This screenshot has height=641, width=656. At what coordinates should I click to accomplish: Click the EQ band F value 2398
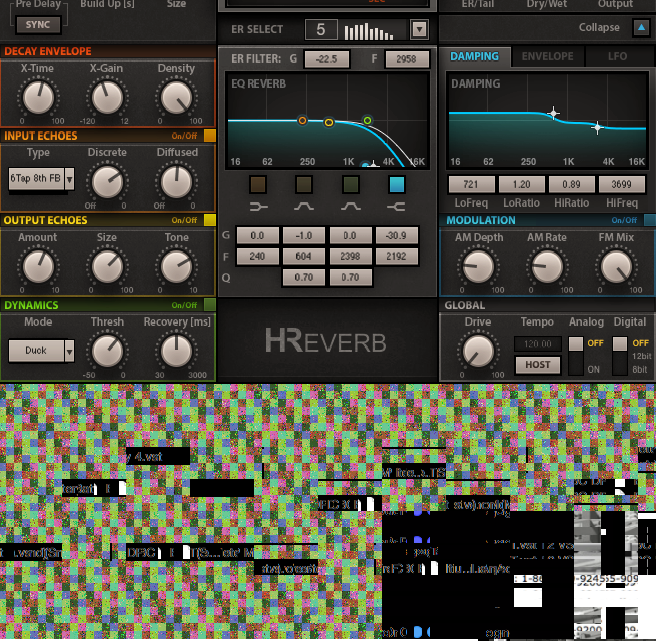point(350,256)
